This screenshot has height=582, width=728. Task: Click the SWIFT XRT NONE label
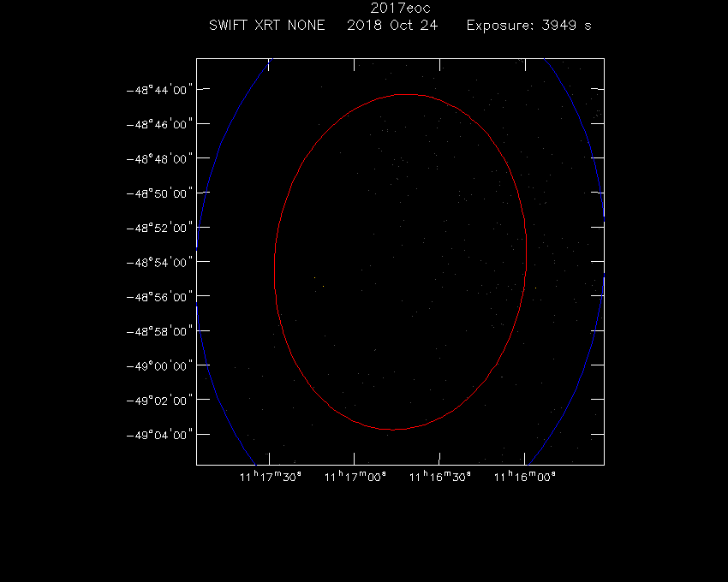coord(267,25)
